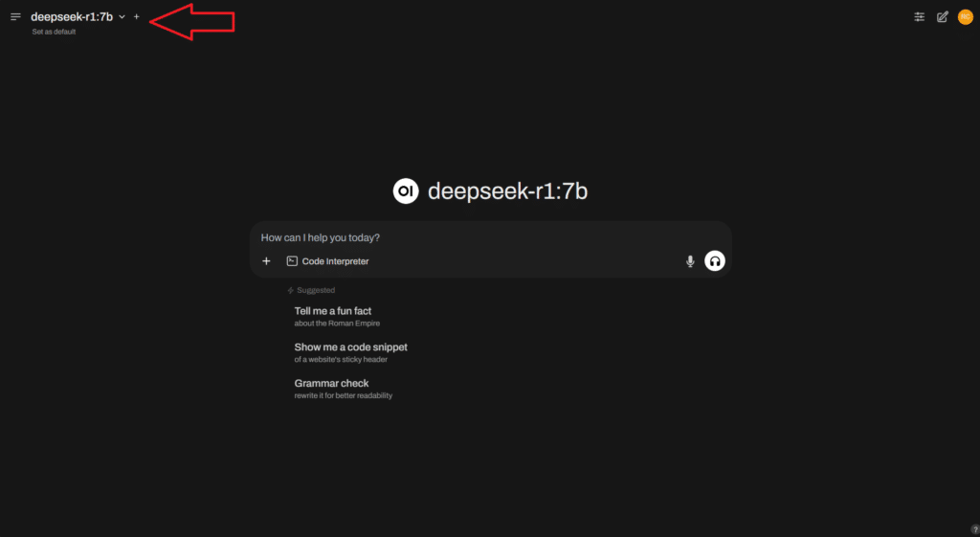This screenshot has width=980, height=537.
Task: Start a voice call with headphones button
Action: [714, 260]
